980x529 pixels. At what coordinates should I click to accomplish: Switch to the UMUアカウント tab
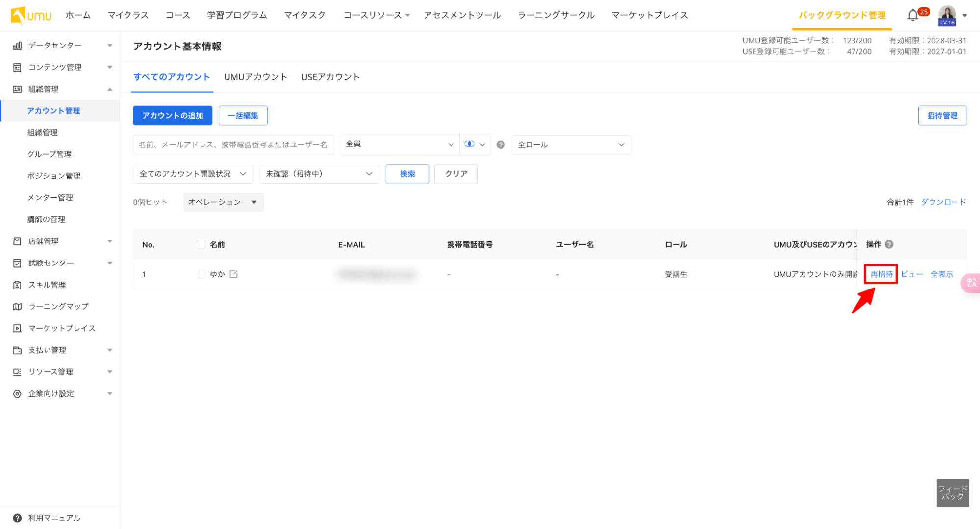coord(255,77)
